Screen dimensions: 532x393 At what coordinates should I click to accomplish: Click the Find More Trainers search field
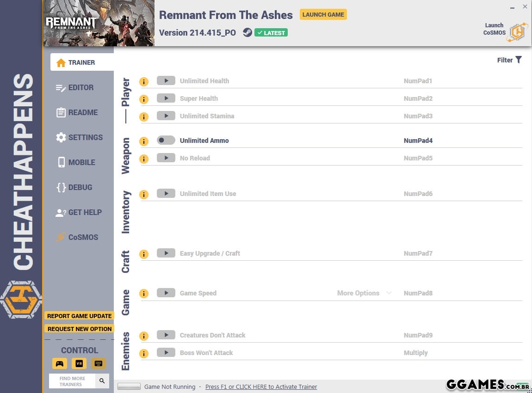point(72,381)
